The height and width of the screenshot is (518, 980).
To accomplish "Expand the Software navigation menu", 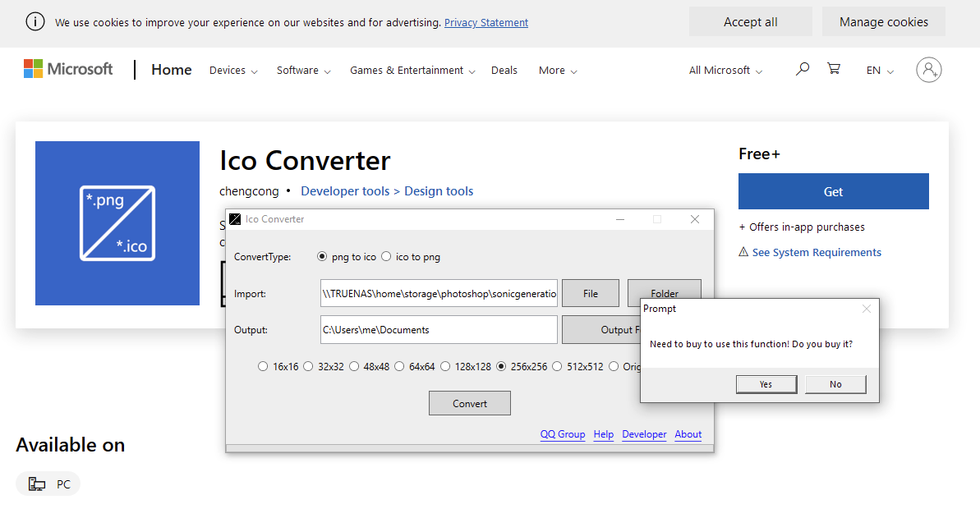I will [303, 71].
